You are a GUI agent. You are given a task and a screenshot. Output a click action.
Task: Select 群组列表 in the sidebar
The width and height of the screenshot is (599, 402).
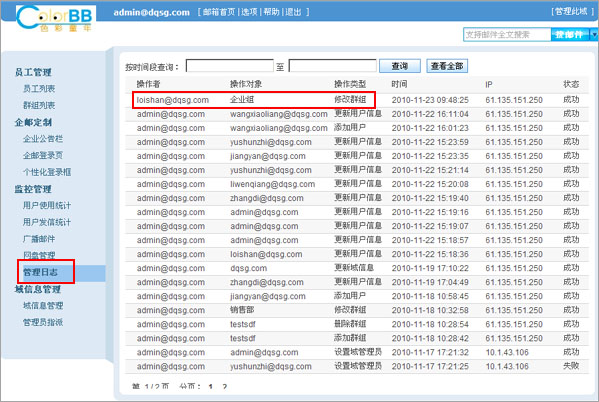click(39, 105)
